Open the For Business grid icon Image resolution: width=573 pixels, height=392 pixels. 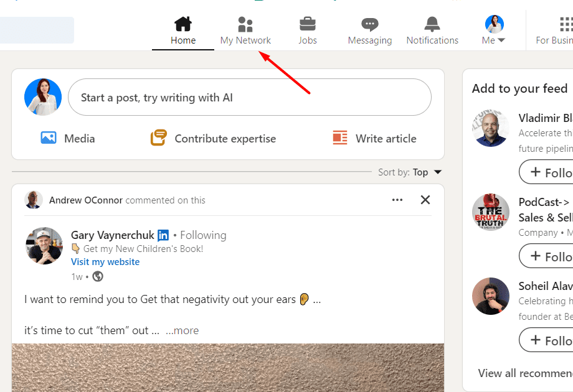(x=566, y=23)
